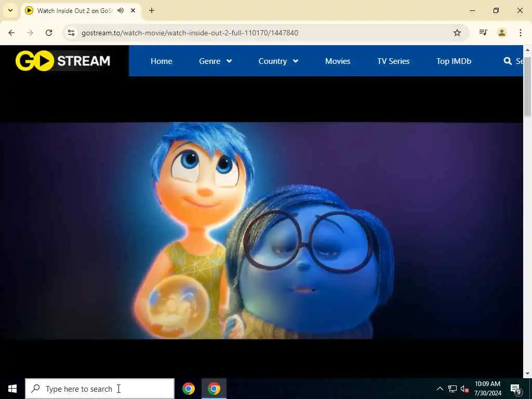Open the Top IMDb section

[454, 61]
